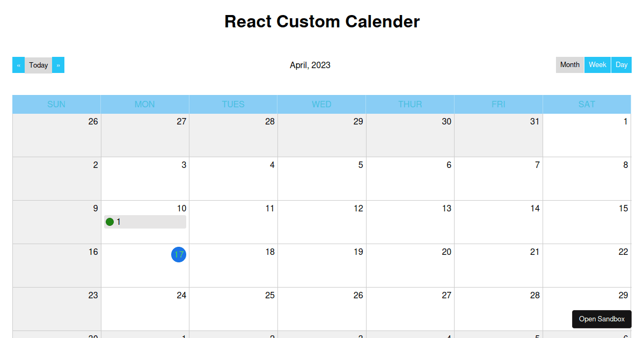
Task: Go to next month with » arrow
Action: pyautogui.click(x=58, y=65)
